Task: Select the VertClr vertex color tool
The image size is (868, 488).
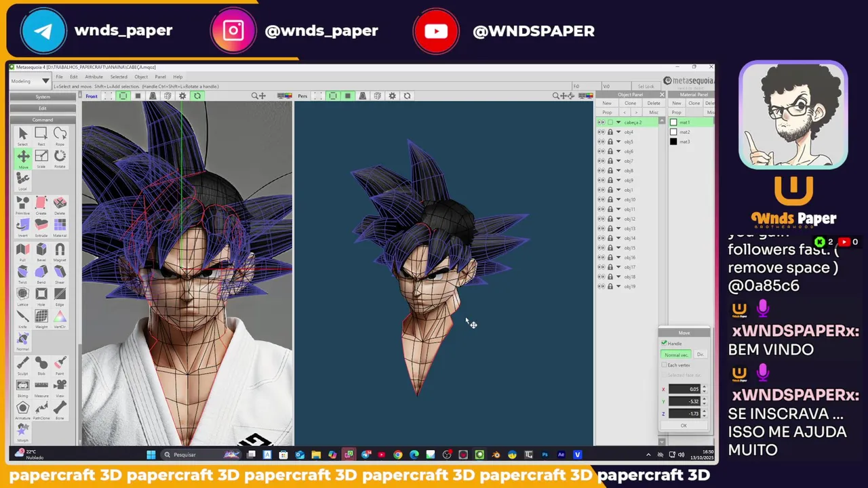Action: coord(60,319)
